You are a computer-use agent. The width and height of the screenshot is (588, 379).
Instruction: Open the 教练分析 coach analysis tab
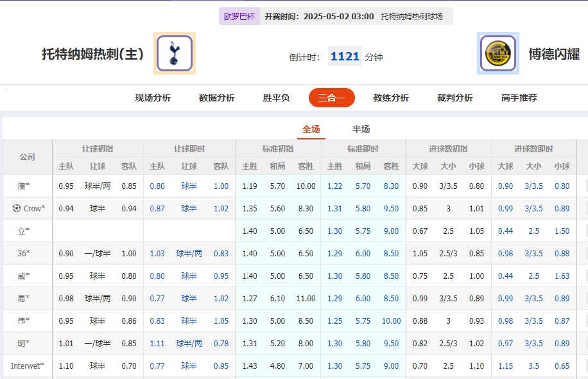pyautogui.click(x=392, y=98)
